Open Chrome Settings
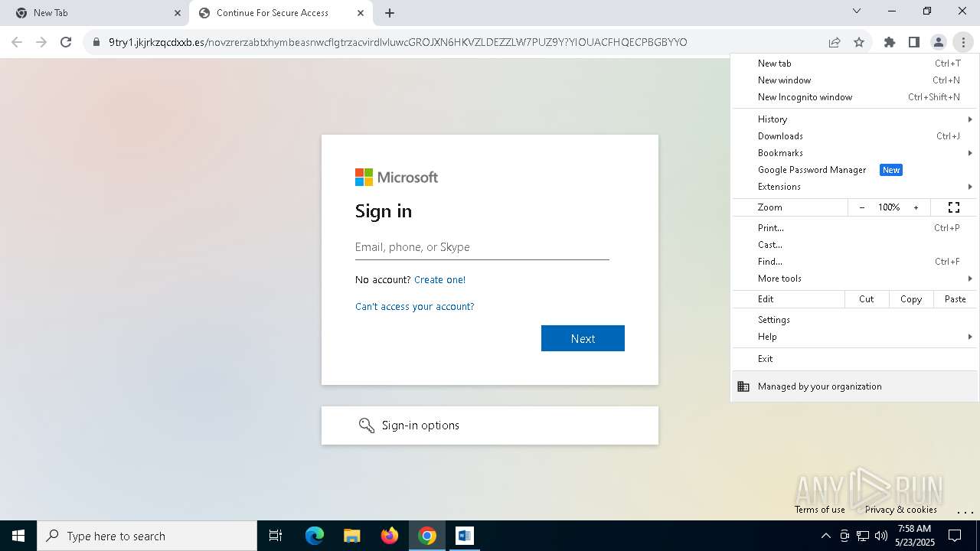Screen dimensions: 980x551 tap(855, 320)
